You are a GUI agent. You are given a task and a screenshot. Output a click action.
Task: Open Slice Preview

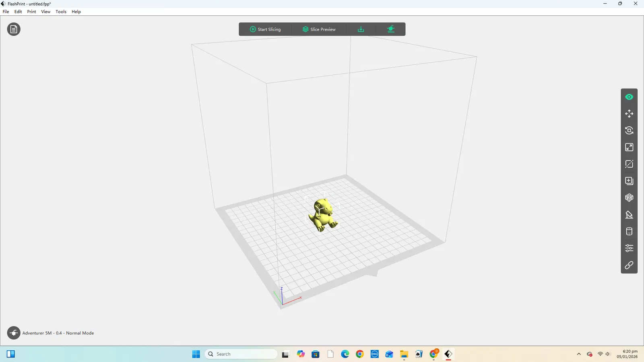[x=319, y=29]
